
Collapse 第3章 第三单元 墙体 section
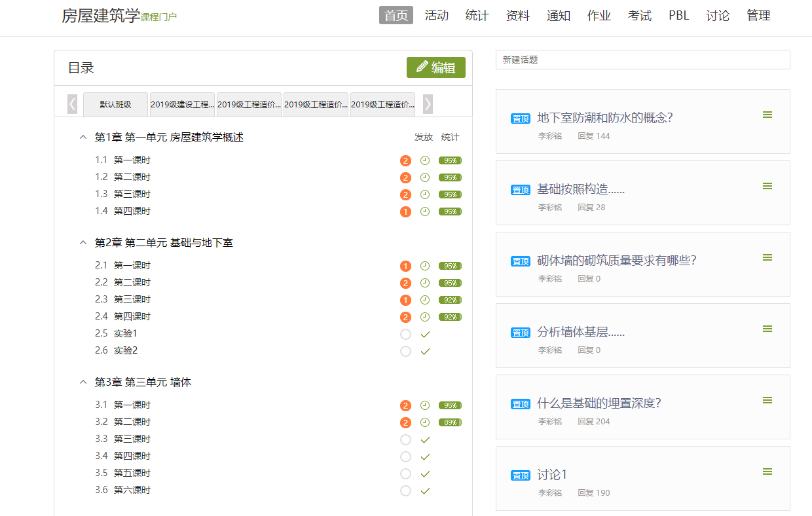[83, 382]
